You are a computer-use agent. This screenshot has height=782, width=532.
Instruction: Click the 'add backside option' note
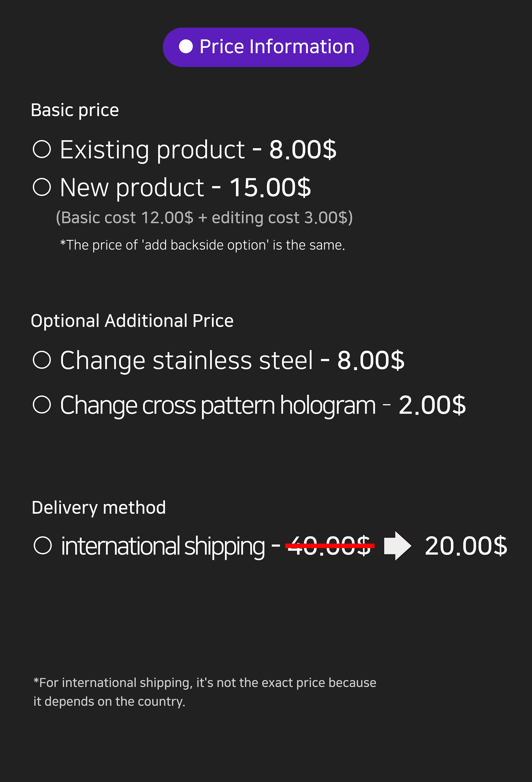pyautogui.click(x=202, y=245)
